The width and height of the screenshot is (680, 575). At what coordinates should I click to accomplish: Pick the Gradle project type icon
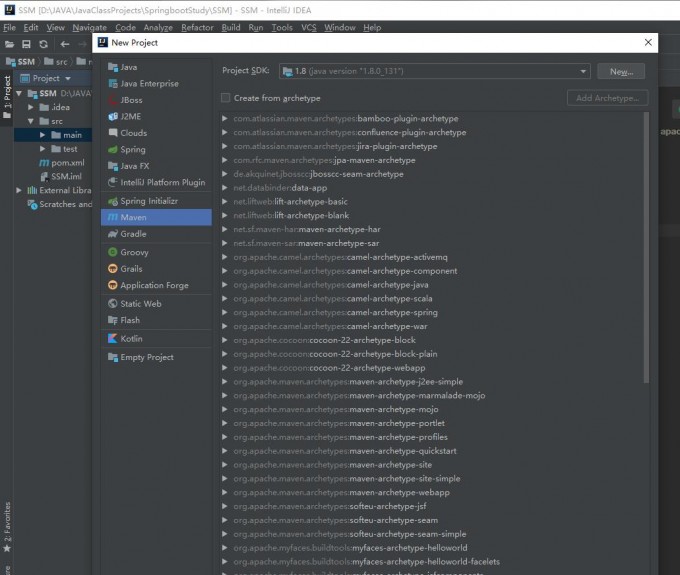point(112,234)
